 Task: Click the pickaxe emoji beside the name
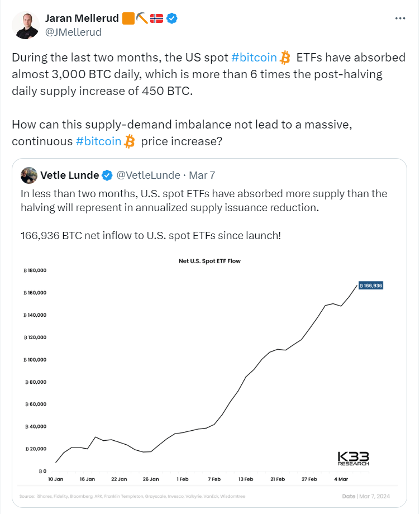(x=142, y=18)
